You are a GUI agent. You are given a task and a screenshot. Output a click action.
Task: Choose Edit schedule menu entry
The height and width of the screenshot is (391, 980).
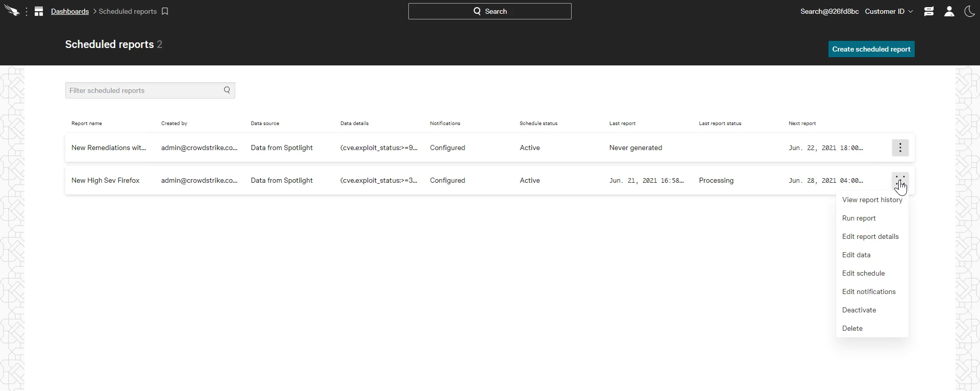coord(863,273)
